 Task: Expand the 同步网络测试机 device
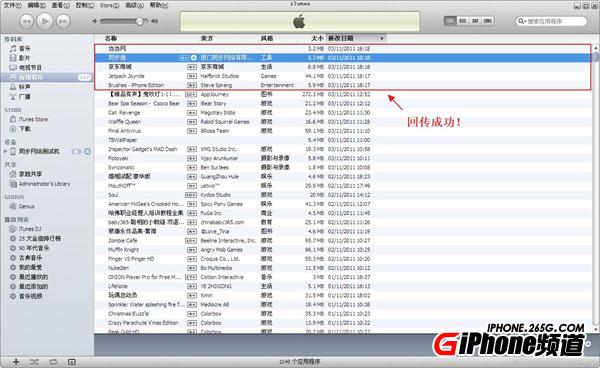click(5, 151)
